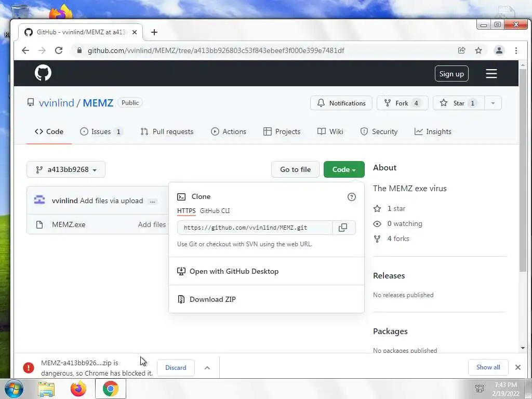532x399 pixels.
Task: Click the network tray icon
Action: coord(480,389)
